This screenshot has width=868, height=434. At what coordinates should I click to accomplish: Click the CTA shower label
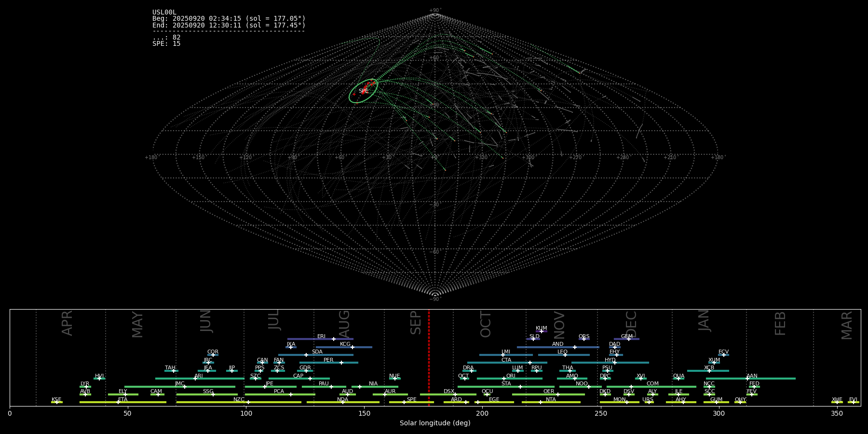click(506, 360)
